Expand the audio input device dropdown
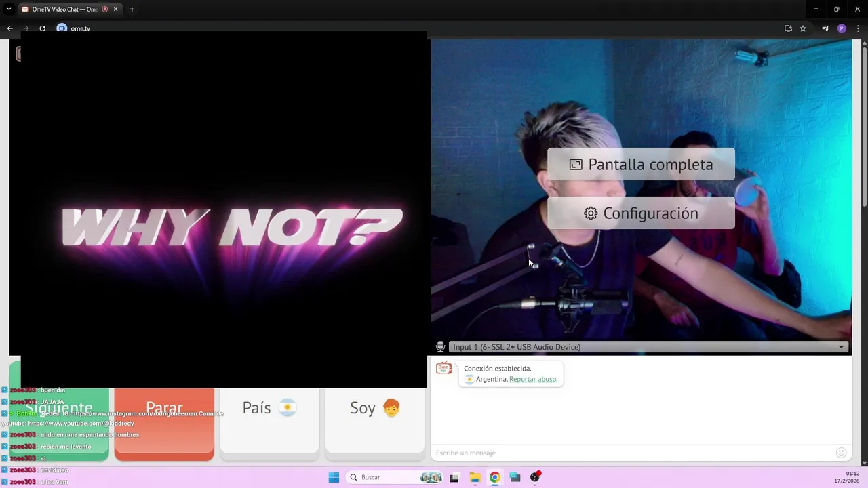Viewport: 868px width, 488px height. [x=841, y=347]
